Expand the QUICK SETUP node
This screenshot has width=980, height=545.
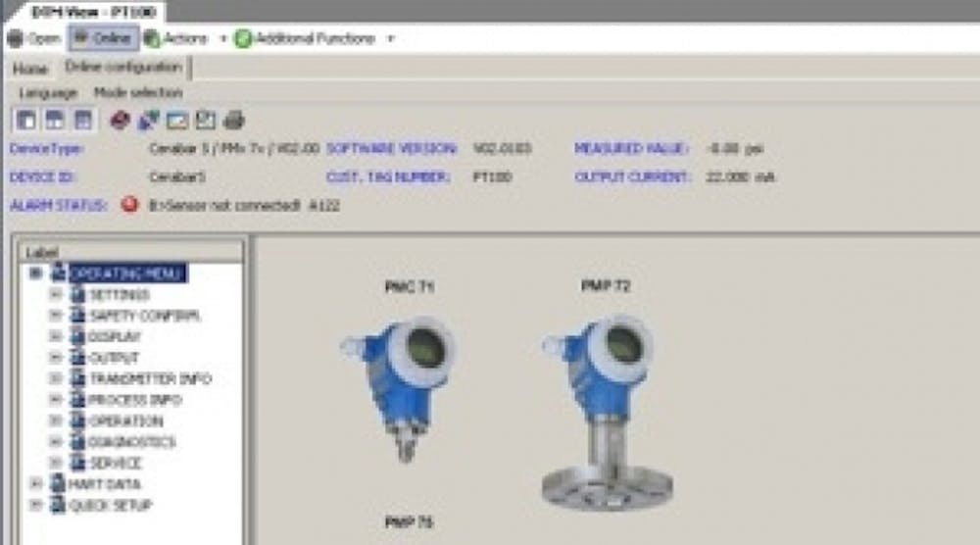[35, 505]
